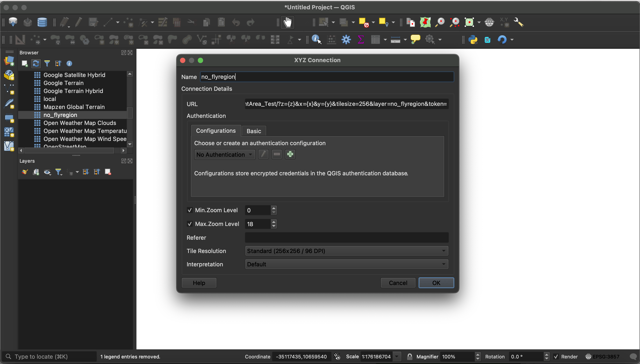640x364 pixels.
Task: Uncheck the Max. Zoom Level checkbox
Action: click(190, 224)
